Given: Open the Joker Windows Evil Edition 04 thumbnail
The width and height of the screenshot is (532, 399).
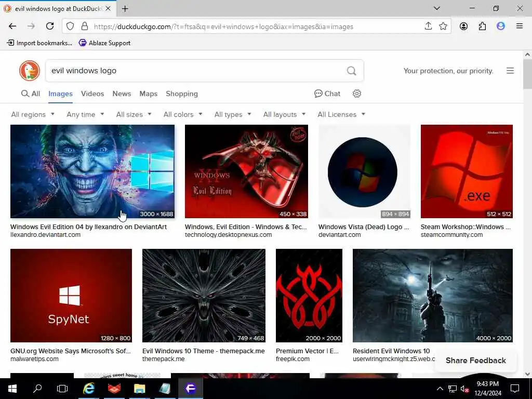Looking at the screenshot, I should point(92,171).
